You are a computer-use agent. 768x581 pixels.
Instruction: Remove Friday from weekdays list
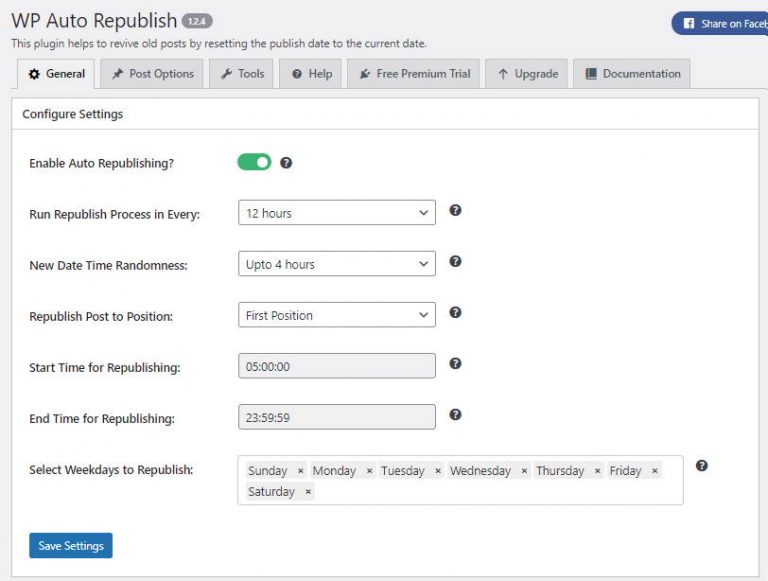(x=654, y=471)
